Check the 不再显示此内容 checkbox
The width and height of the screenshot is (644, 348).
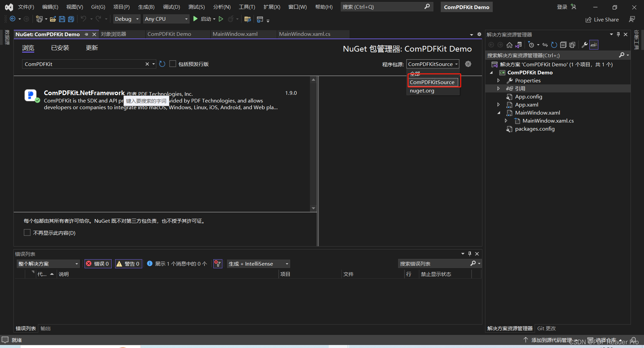[x=27, y=232]
